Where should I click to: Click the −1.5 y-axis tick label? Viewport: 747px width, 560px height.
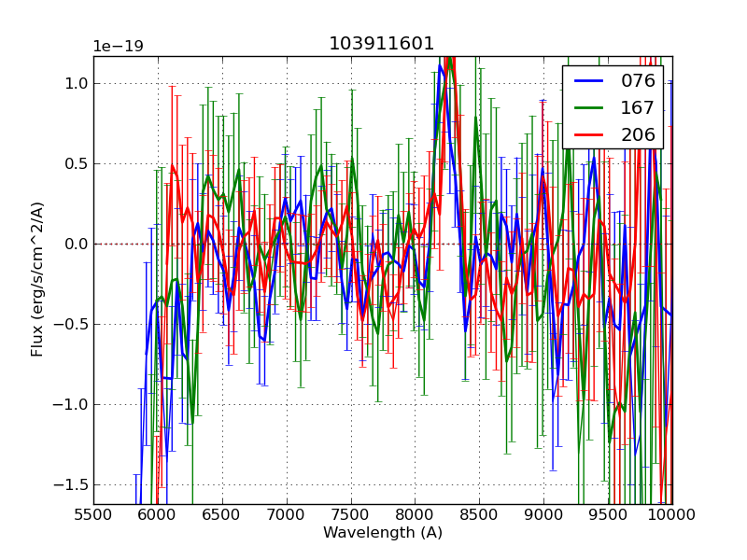pos(71,484)
